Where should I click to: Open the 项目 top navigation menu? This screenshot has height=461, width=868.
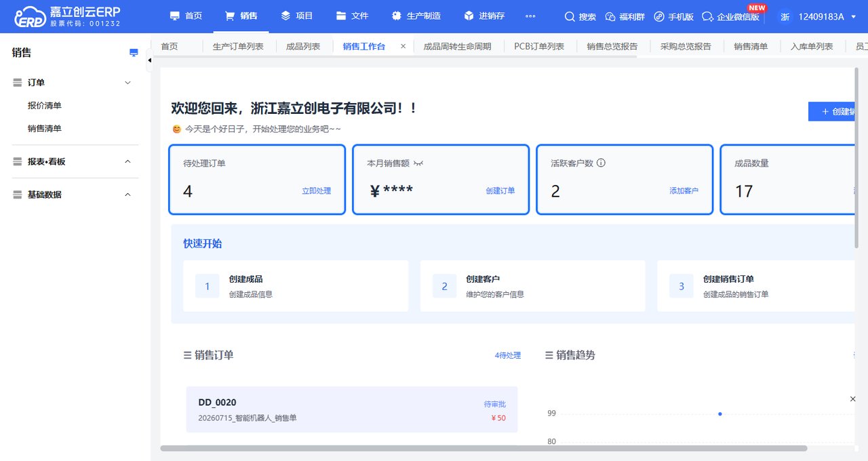pyautogui.click(x=296, y=16)
